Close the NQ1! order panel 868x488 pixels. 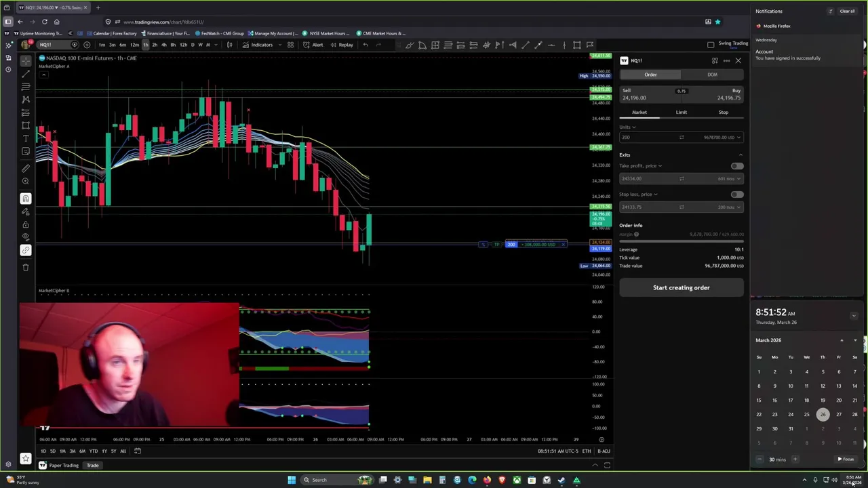pos(738,60)
